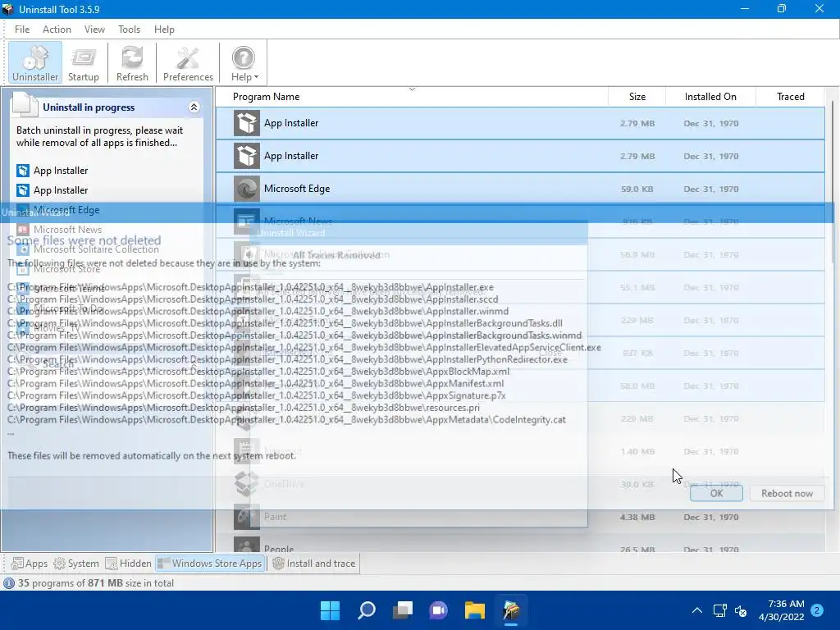The image size is (840, 630).
Task: Show hidden system tray icons
Action: [x=697, y=610]
